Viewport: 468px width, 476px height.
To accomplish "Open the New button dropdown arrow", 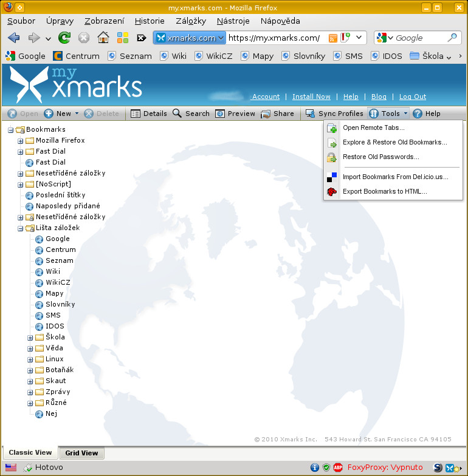I will pos(77,113).
